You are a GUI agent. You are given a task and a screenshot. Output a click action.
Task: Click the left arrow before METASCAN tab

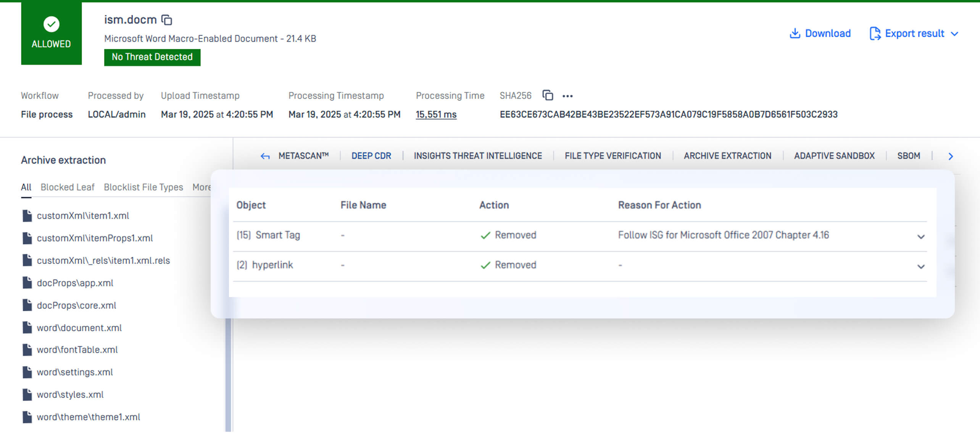265,156
